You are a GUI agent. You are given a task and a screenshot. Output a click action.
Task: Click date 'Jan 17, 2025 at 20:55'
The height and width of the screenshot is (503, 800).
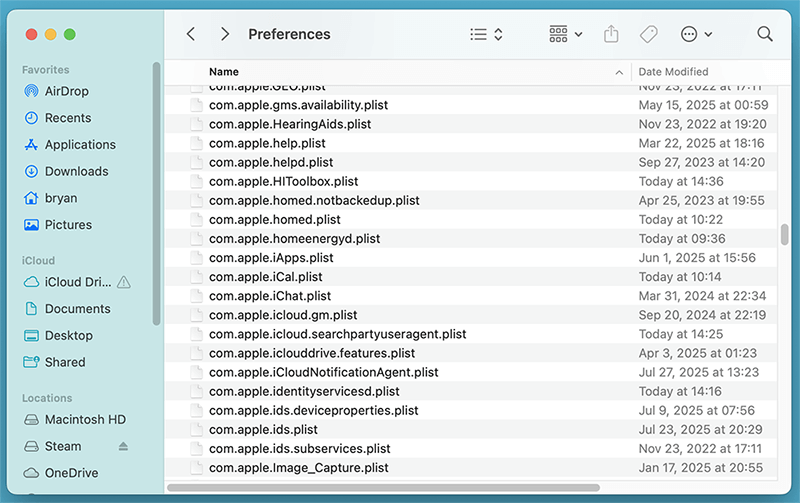click(701, 468)
